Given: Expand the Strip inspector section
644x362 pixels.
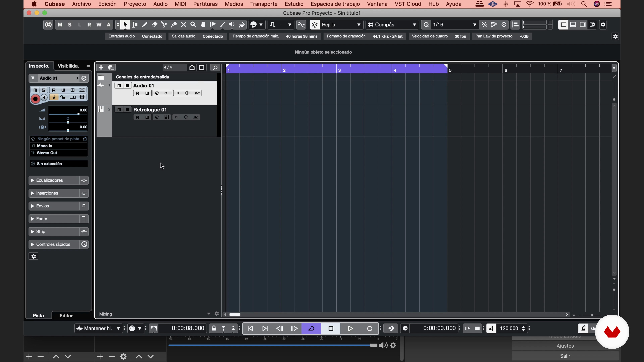Looking at the screenshot, I should pyautogui.click(x=54, y=232).
